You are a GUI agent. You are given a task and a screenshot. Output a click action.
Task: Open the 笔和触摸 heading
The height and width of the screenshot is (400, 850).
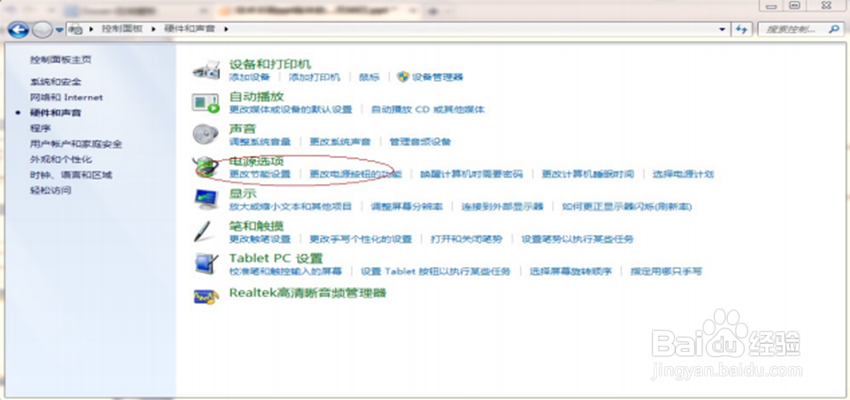click(256, 226)
